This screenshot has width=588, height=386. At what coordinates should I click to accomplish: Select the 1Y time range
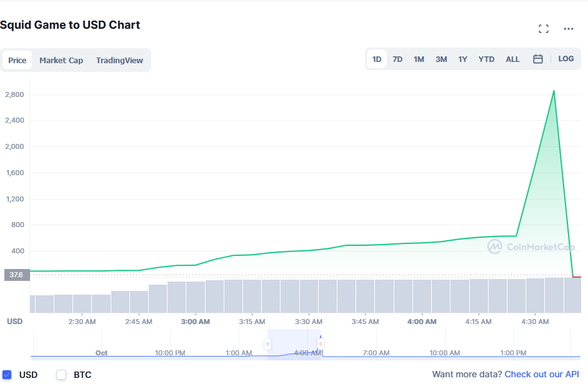(463, 59)
